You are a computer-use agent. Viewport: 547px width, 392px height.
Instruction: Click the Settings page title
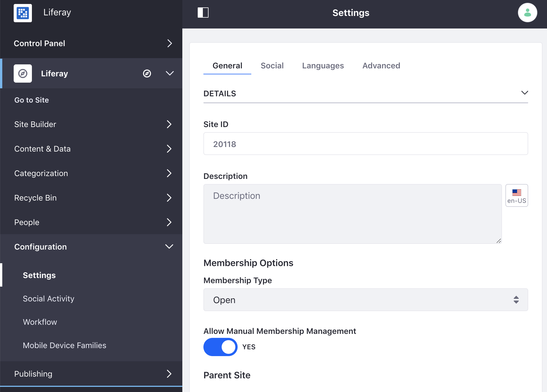coord(351,13)
